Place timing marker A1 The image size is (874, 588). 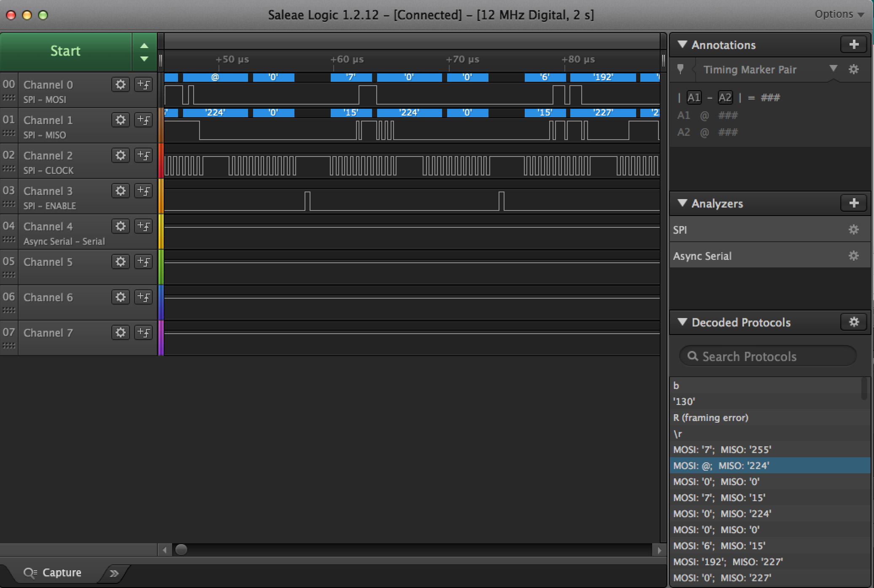click(694, 98)
